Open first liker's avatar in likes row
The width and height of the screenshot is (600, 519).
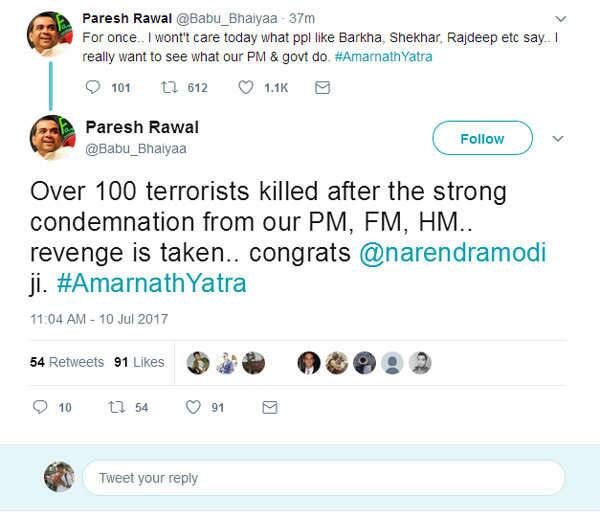coord(198,362)
